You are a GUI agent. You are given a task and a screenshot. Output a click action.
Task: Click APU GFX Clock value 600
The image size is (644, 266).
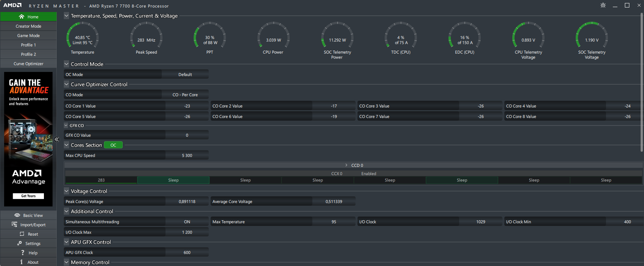click(187, 253)
